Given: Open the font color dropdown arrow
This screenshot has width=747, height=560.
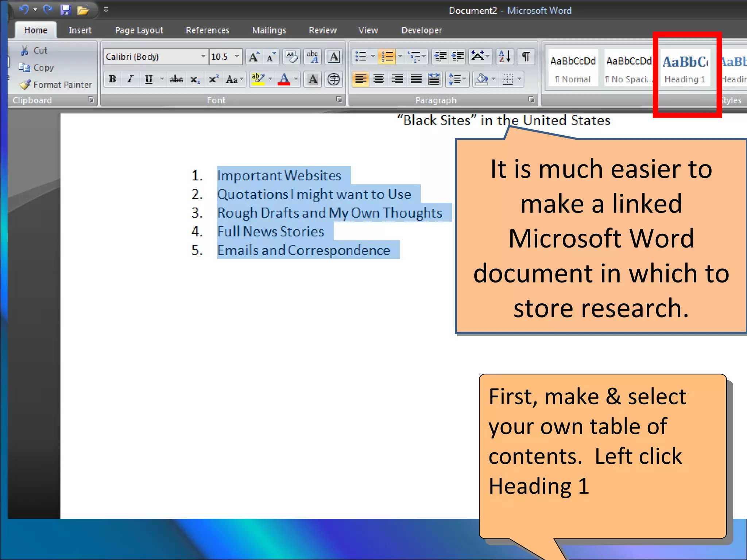Looking at the screenshot, I should (296, 79).
